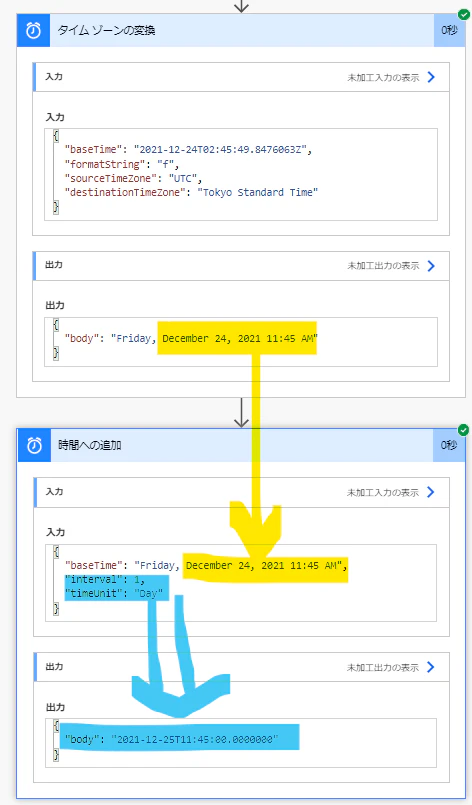Click 未加工出力の表示 link in タイムゾーンの変換

383,265
